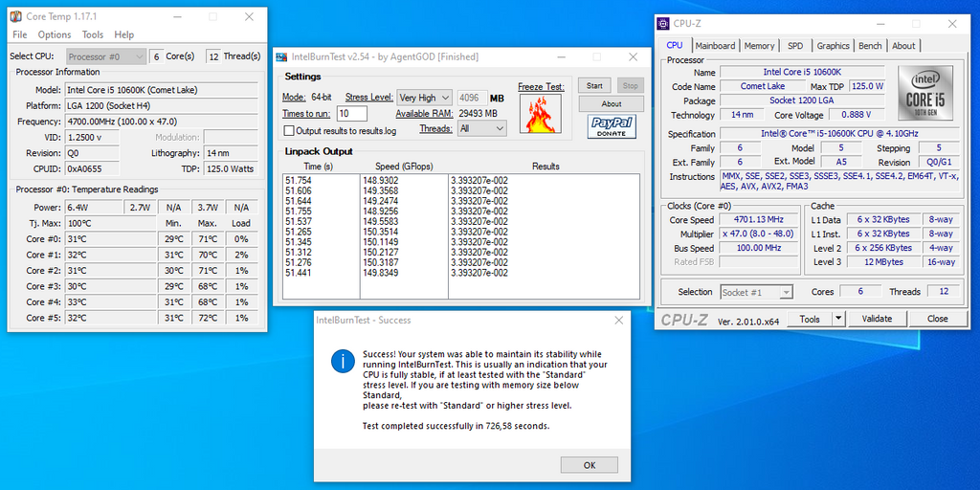Click the CPUID 0xA0655 field
The image size is (980, 490).
pyautogui.click(x=92, y=168)
